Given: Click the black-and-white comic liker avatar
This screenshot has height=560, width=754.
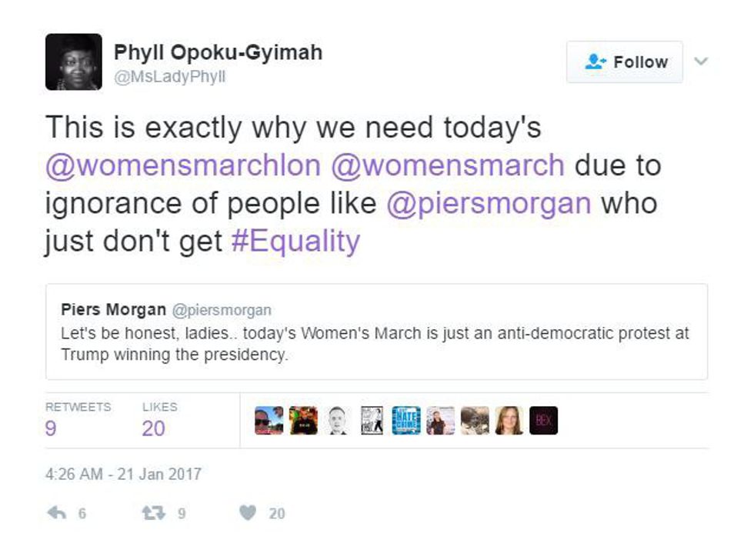Looking at the screenshot, I should (372, 420).
